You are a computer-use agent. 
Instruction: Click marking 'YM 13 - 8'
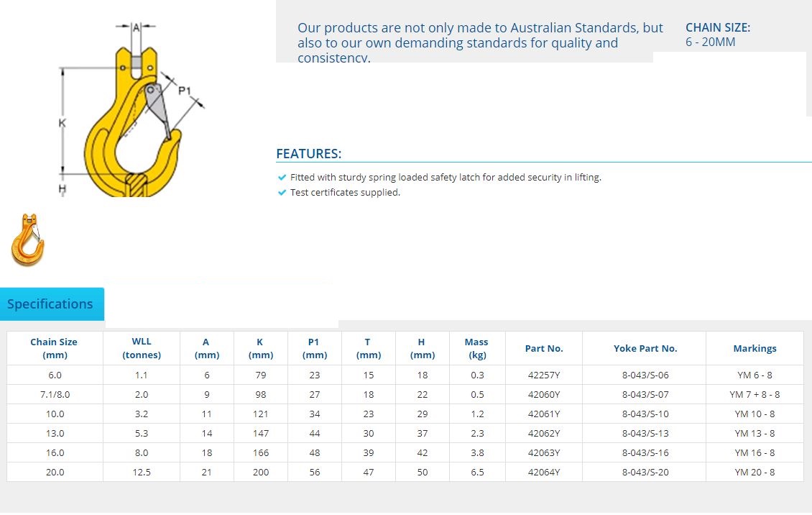point(755,433)
